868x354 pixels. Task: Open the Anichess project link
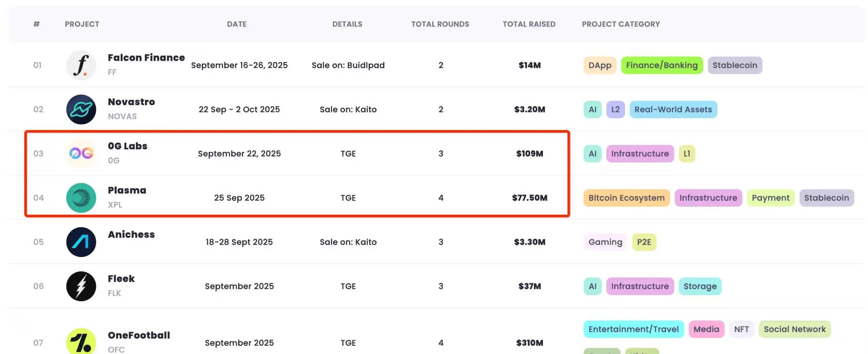(x=131, y=234)
